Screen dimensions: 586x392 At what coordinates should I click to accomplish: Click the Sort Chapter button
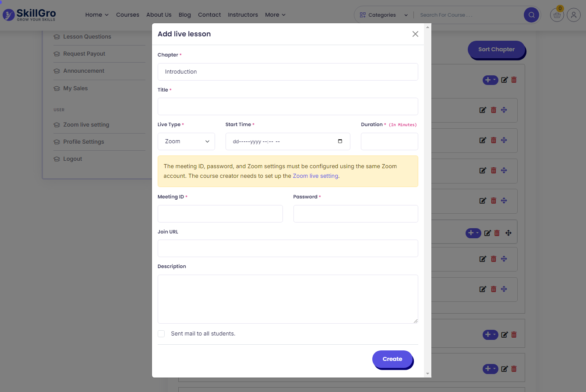pos(496,49)
